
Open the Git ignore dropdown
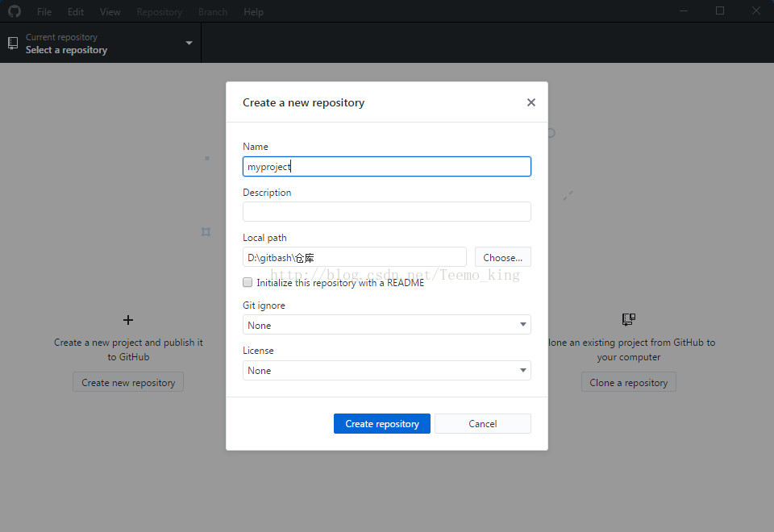386,325
